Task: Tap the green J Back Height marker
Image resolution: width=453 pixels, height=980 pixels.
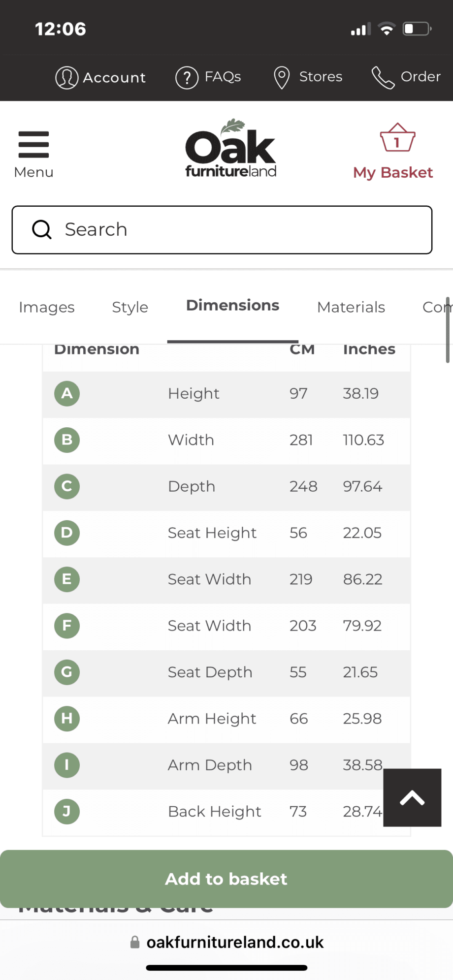Action: pos(67,811)
